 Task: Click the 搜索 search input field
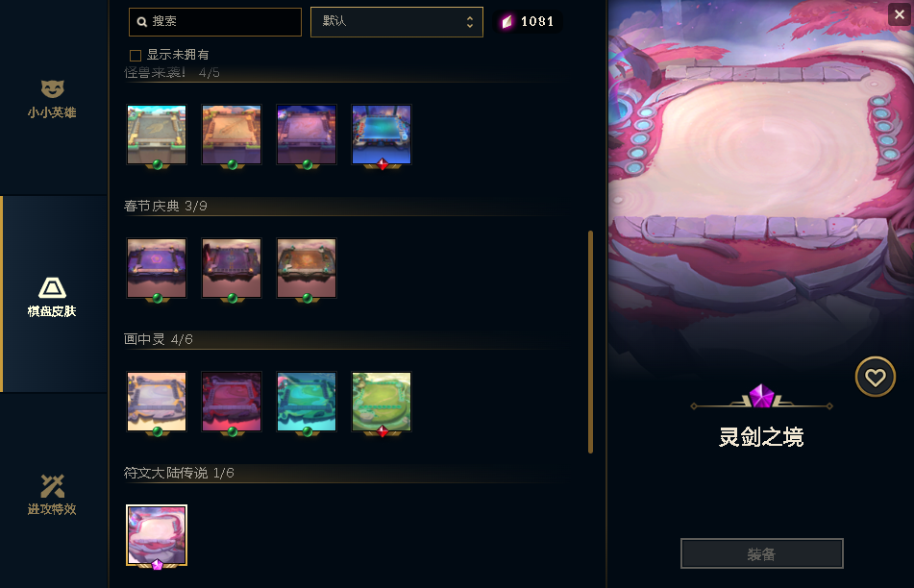[215, 22]
